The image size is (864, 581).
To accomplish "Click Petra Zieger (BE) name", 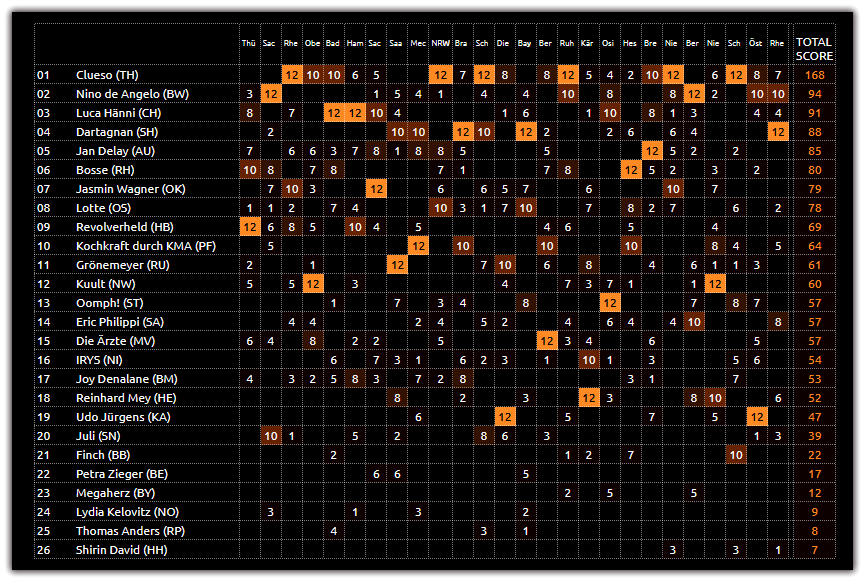I will coord(122,474).
